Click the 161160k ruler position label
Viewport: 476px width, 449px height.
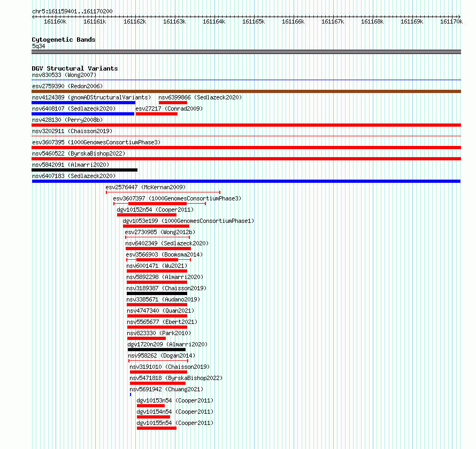[55, 21]
